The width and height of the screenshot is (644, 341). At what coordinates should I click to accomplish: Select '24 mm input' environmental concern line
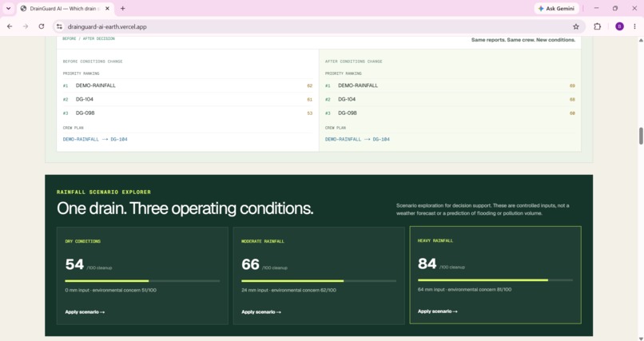[288, 290]
